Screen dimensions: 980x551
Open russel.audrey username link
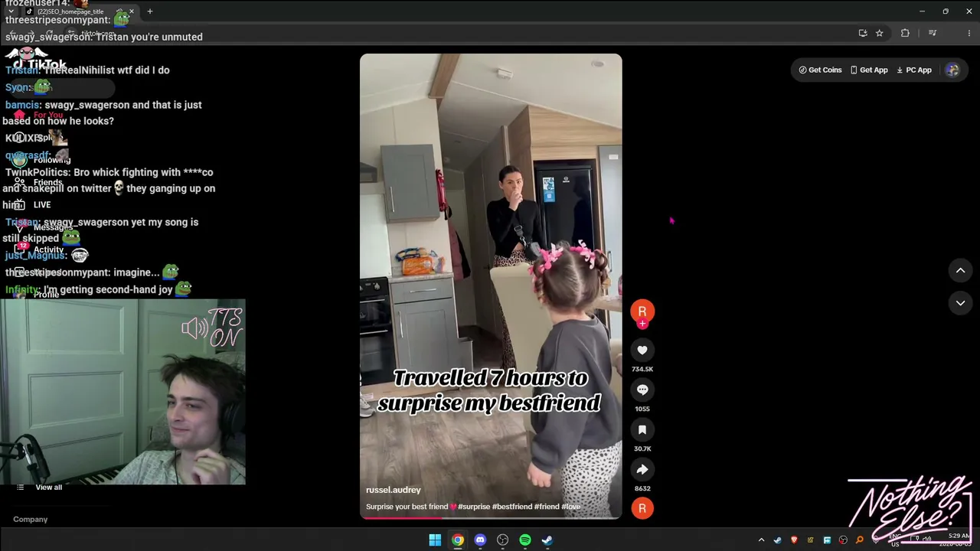[394, 490]
